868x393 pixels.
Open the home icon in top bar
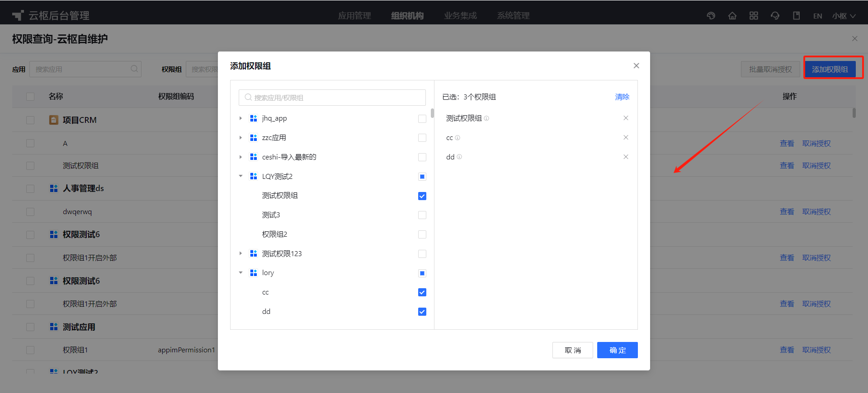point(732,16)
